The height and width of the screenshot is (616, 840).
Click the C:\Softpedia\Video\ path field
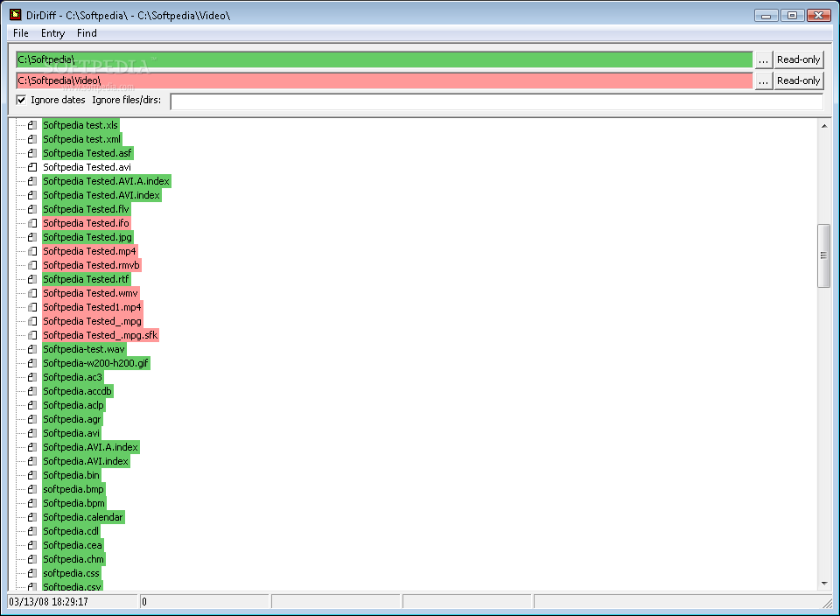(x=384, y=80)
